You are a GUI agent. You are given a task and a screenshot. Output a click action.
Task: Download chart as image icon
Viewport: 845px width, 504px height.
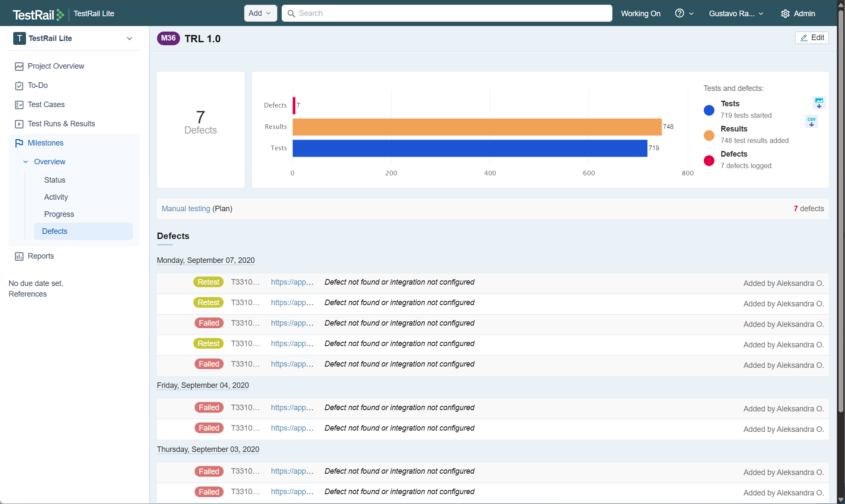819,103
